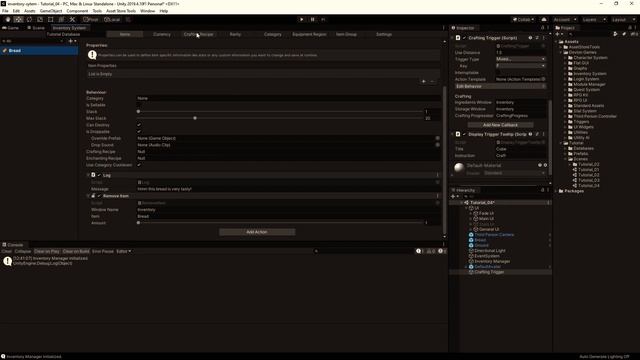Open the Key dropdown
This screenshot has width=640, height=360.
click(x=520, y=66)
